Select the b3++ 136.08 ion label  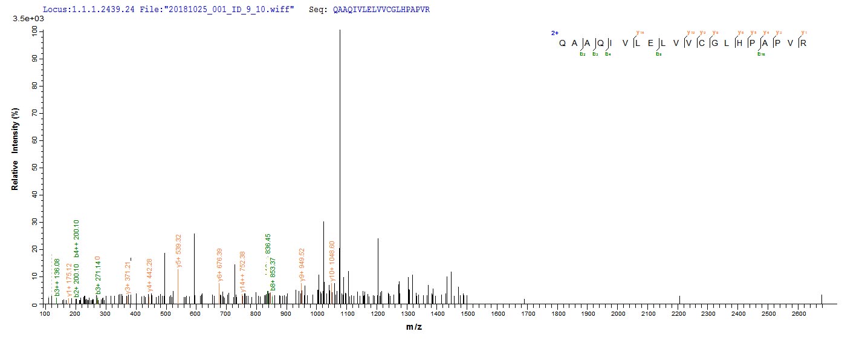[x=57, y=277]
